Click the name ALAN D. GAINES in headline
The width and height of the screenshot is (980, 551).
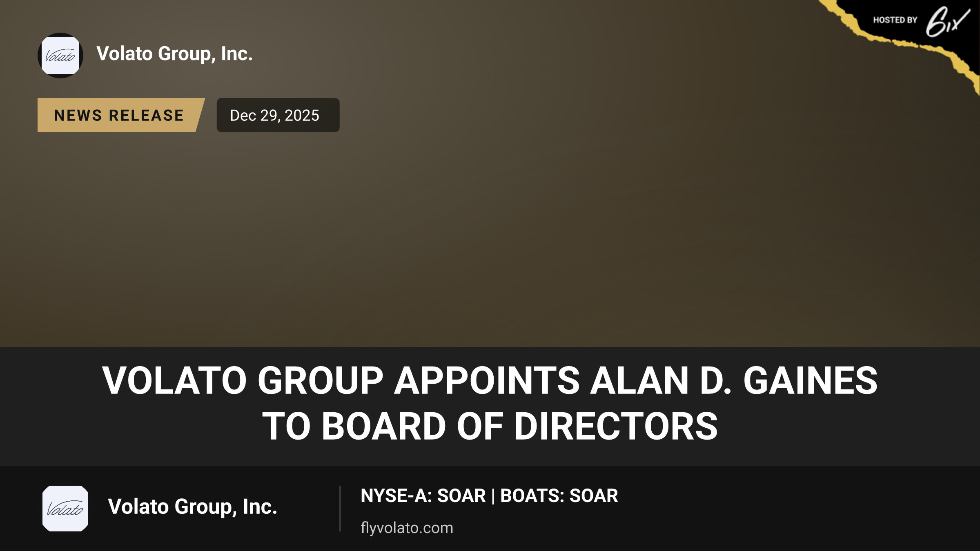[x=734, y=380]
